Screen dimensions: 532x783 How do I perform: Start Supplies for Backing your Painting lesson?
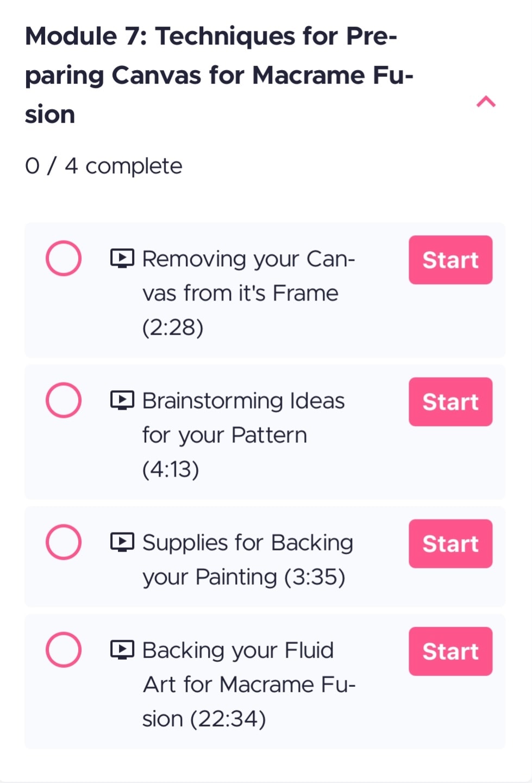(450, 543)
